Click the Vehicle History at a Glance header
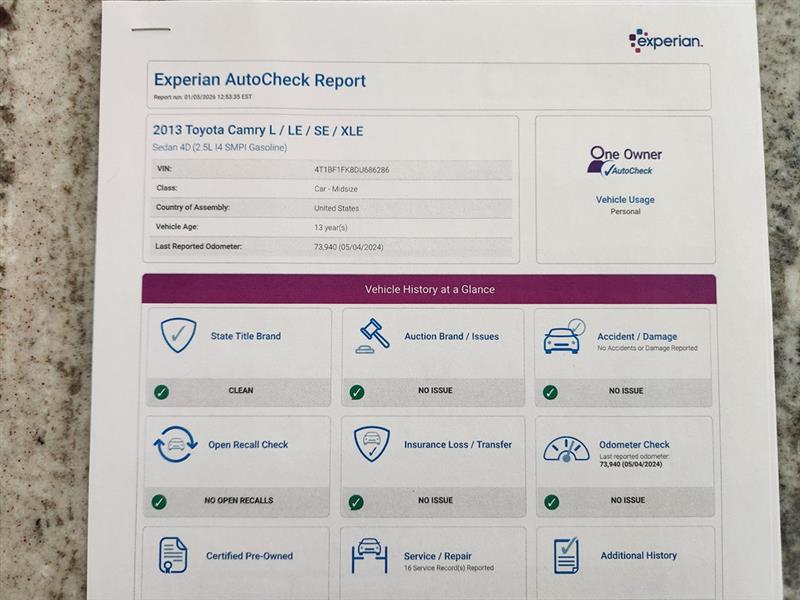The width and height of the screenshot is (800, 600). click(x=429, y=289)
